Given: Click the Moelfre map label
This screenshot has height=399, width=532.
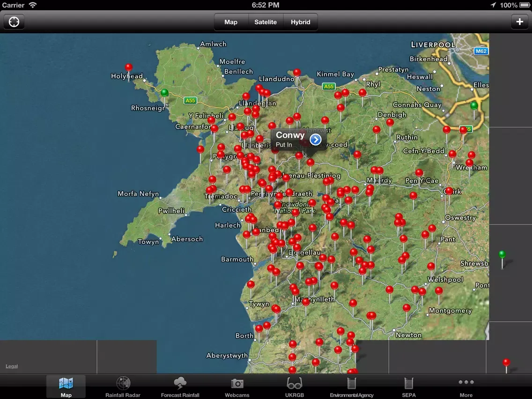Looking at the screenshot, I should pos(232,61).
